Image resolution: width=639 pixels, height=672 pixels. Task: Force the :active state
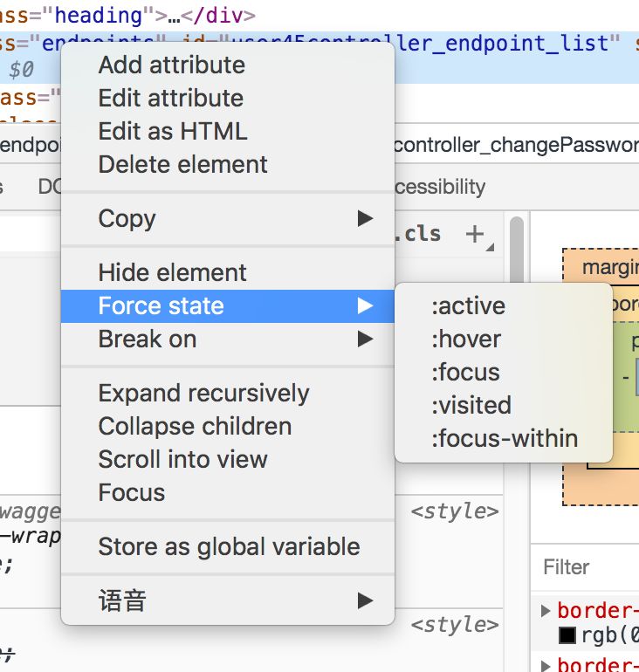pos(504,306)
